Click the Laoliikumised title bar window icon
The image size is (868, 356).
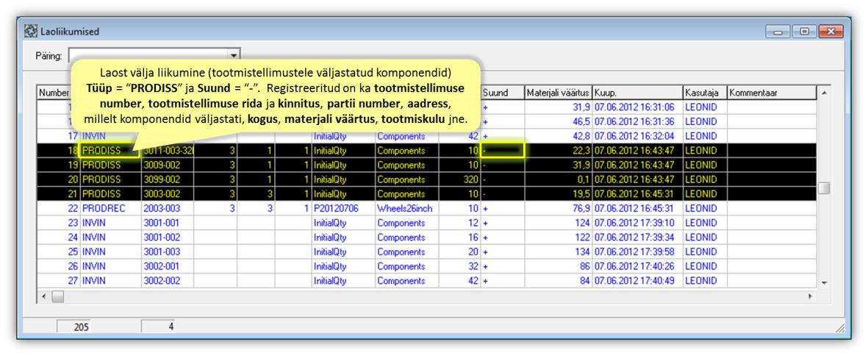point(31,32)
